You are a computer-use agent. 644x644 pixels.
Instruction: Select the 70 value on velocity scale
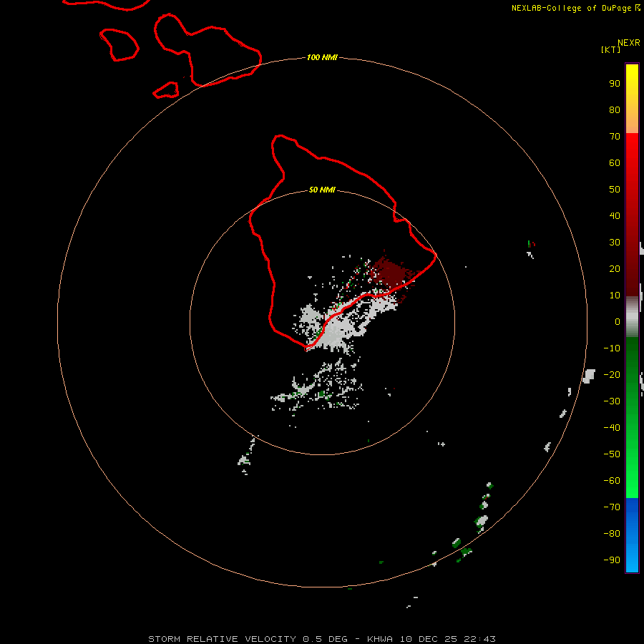pyautogui.click(x=615, y=137)
